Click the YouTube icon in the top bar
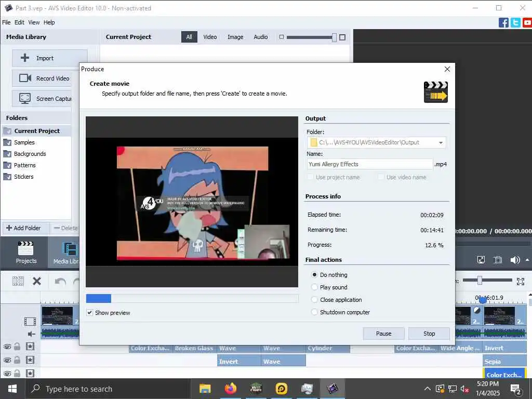The image size is (532, 399). pyautogui.click(x=527, y=23)
